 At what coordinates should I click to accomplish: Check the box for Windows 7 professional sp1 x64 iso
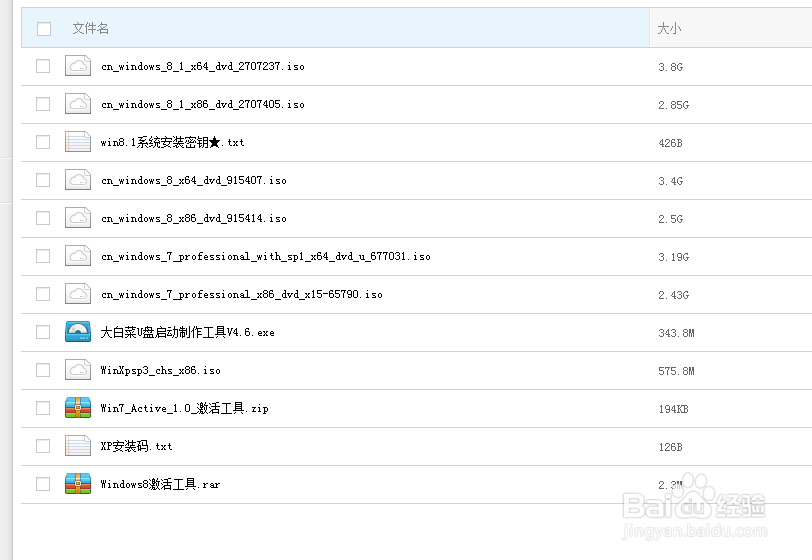tap(43, 255)
